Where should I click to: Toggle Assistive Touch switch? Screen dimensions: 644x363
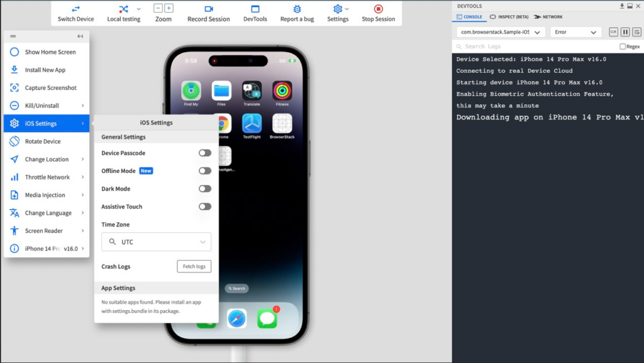click(205, 206)
